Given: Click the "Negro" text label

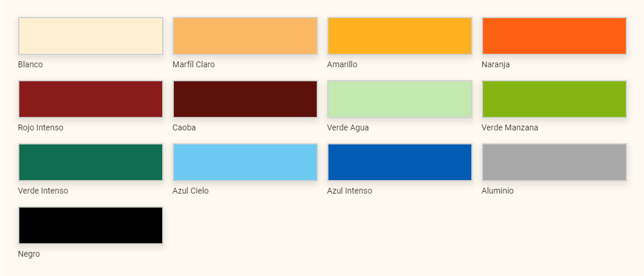Looking at the screenshot, I should coord(29,254).
